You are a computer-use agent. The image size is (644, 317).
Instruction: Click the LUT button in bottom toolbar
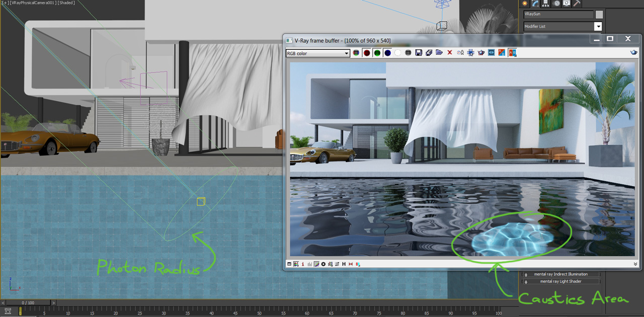click(x=337, y=264)
